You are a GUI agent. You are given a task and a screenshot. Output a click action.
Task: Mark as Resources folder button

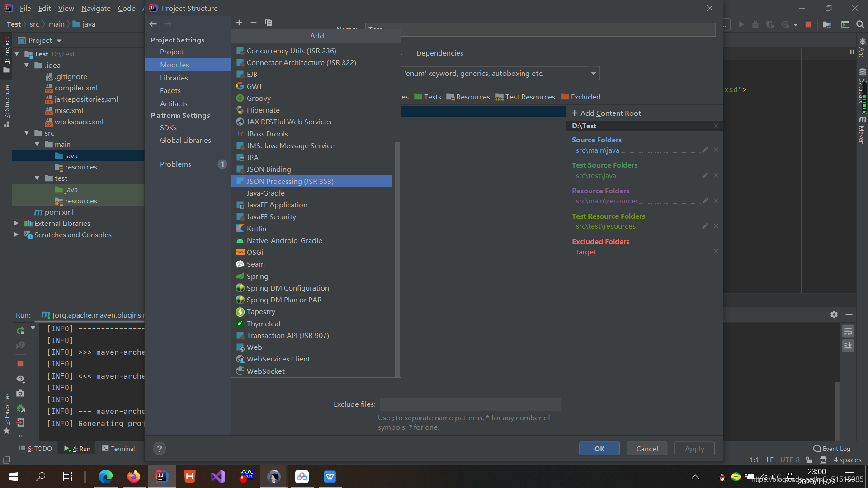click(x=468, y=97)
